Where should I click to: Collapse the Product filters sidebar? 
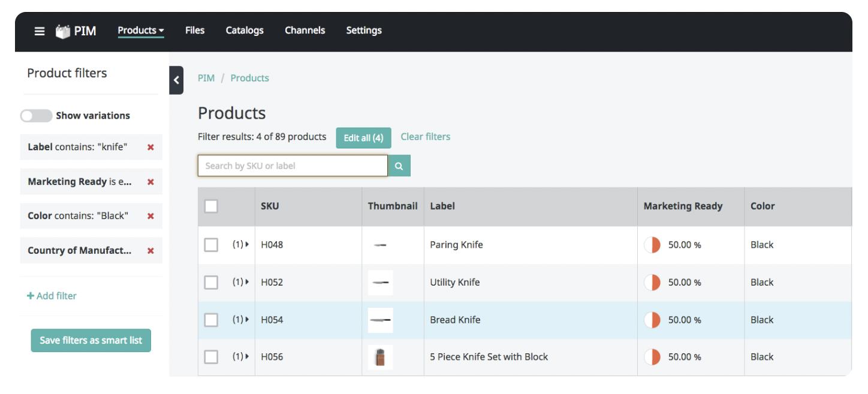point(175,81)
